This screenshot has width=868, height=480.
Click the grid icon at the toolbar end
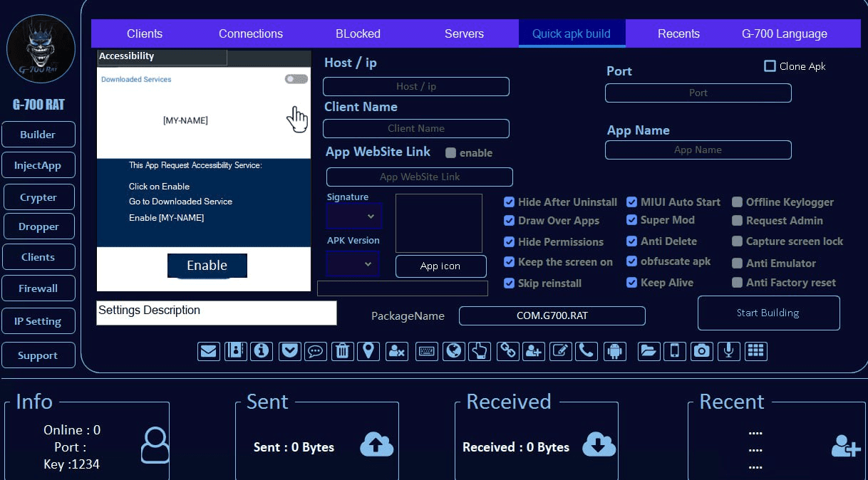[756, 350]
